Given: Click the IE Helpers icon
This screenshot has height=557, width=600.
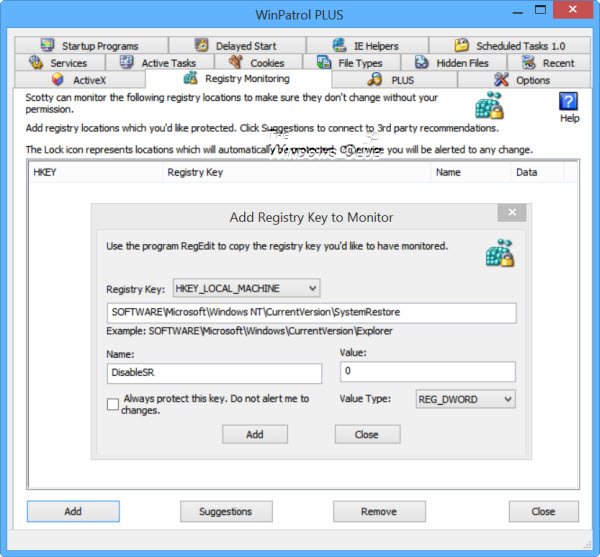Looking at the screenshot, I should 339,45.
